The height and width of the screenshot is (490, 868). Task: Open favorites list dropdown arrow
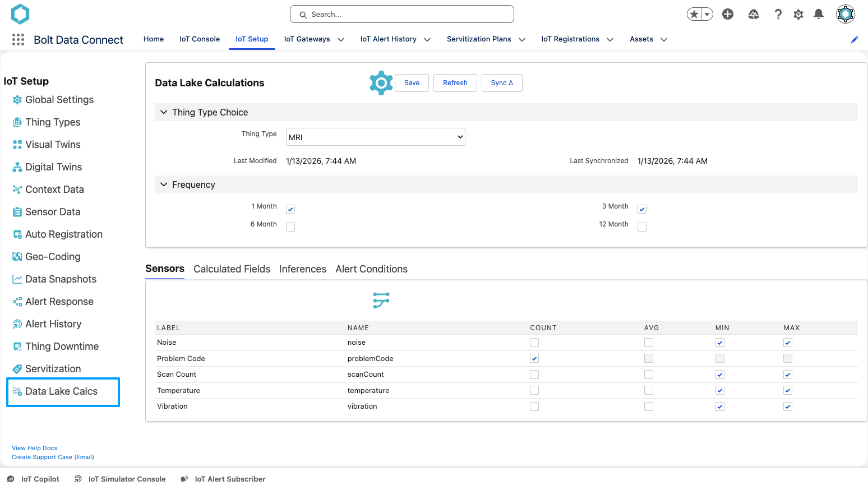(707, 14)
